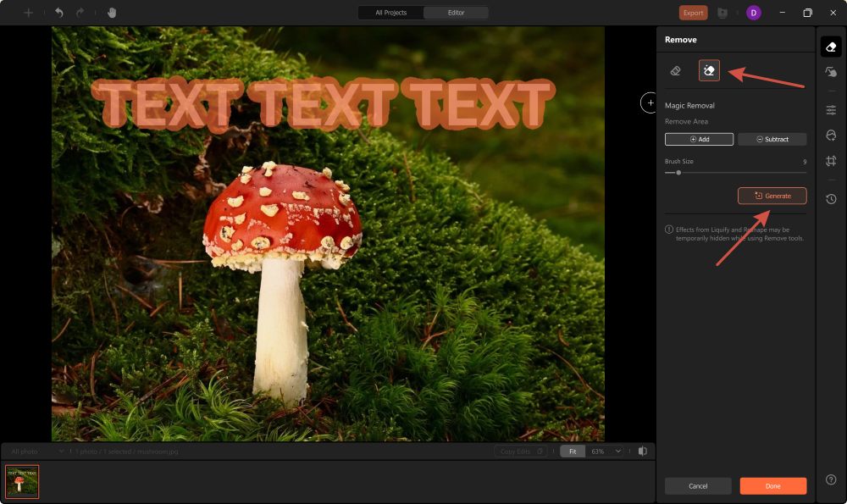Screen dimensions: 847x504
Task: Adjust the Brush Size slider
Action: coord(678,172)
